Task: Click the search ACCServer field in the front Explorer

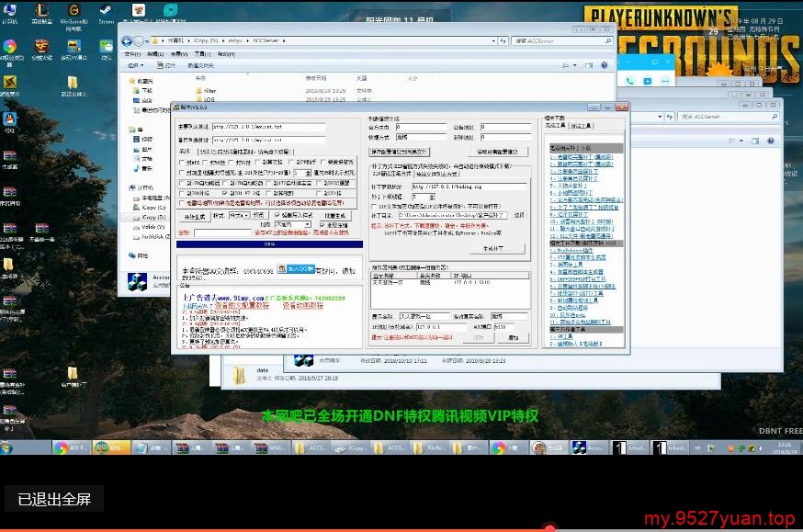Action: pyautogui.click(x=561, y=41)
